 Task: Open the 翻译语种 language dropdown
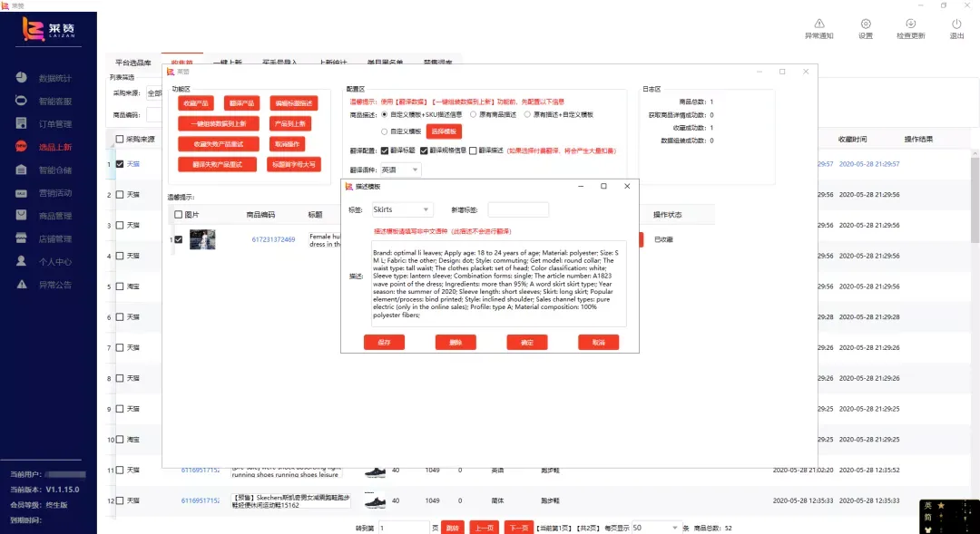pos(400,170)
